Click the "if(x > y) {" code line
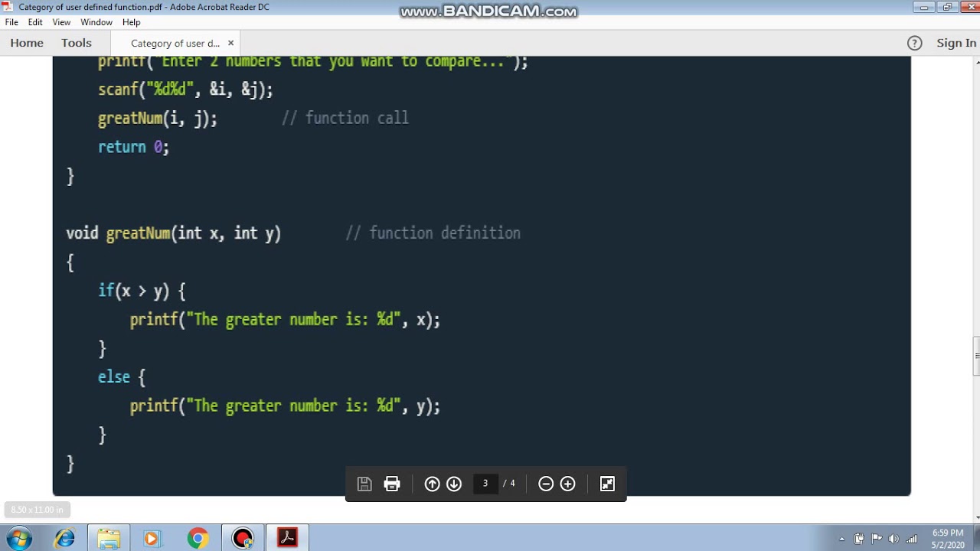The height and width of the screenshot is (551, 980). click(x=142, y=291)
